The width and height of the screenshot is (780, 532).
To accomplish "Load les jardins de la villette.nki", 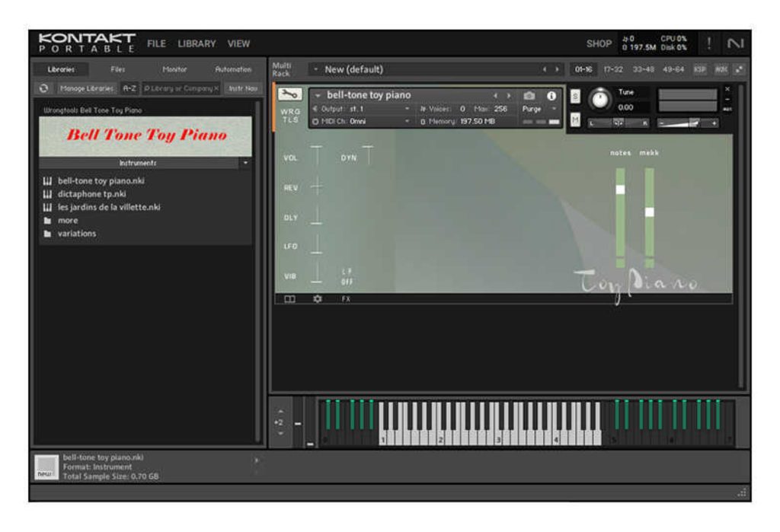I will pyautogui.click(x=108, y=207).
